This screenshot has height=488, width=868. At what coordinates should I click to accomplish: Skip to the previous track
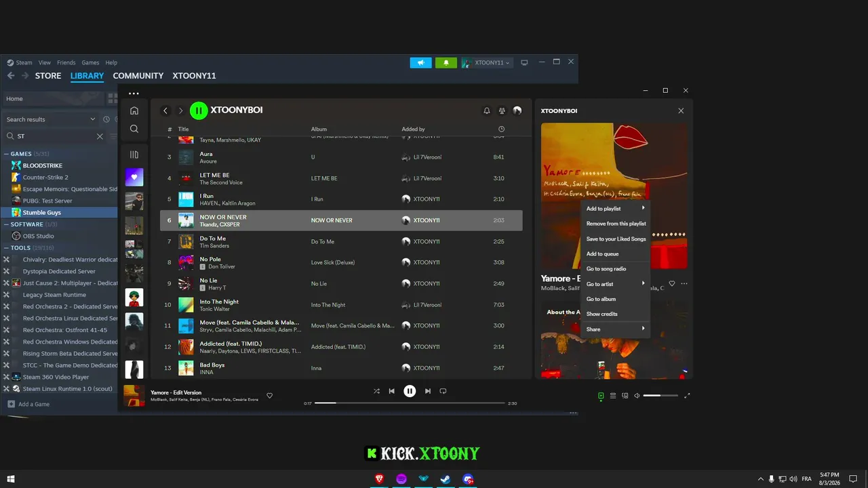[x=391, y=391]
